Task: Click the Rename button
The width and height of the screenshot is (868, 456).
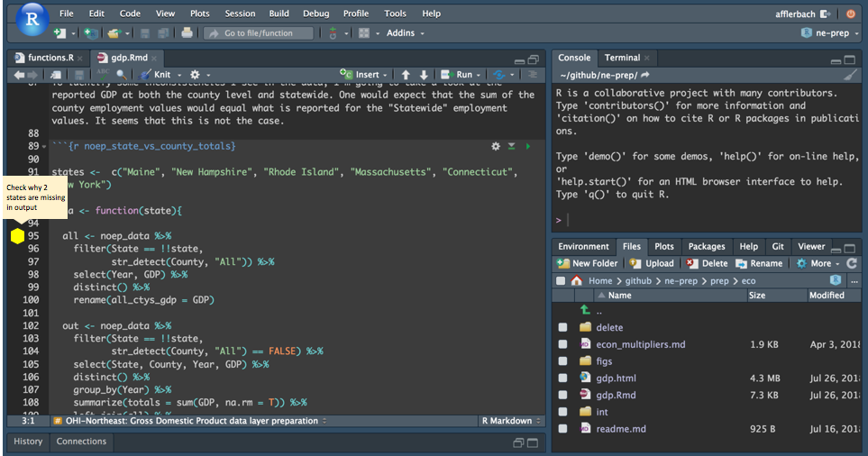Action: click(759, 263)
